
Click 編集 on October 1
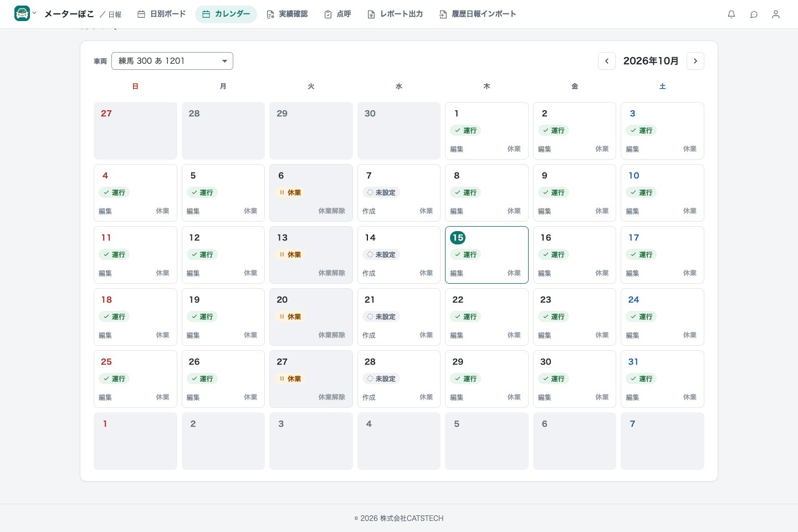click(457, 149)
